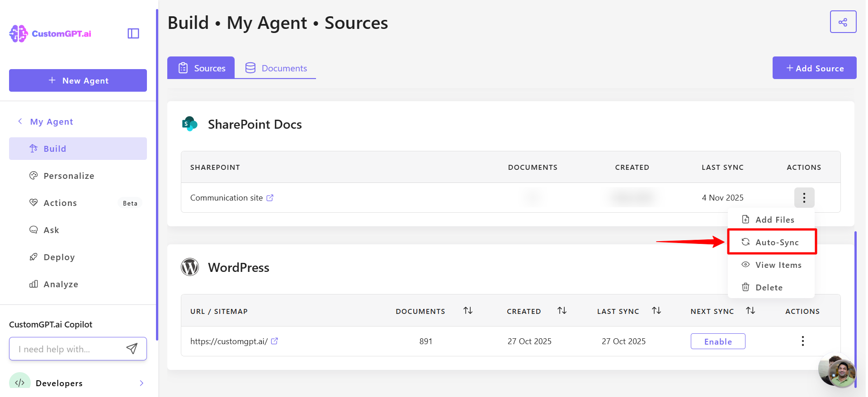
Task: Click the share icon button
Action: tap(843, 22)
